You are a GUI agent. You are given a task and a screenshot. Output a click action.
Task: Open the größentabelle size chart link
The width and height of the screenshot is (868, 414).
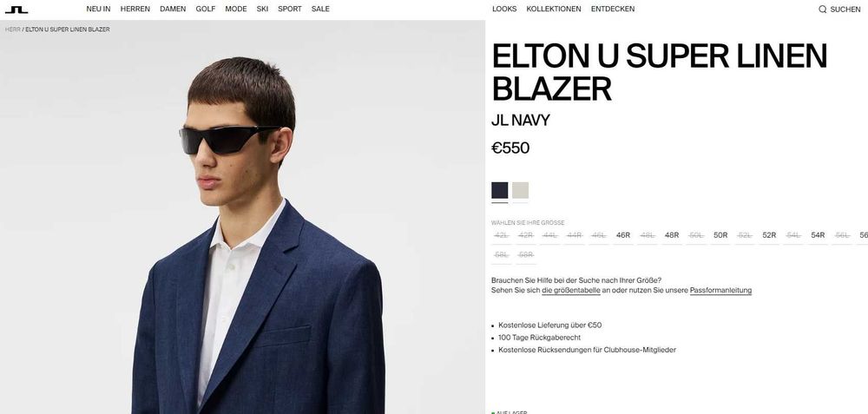pyautogui.click(x=571, y=291)
